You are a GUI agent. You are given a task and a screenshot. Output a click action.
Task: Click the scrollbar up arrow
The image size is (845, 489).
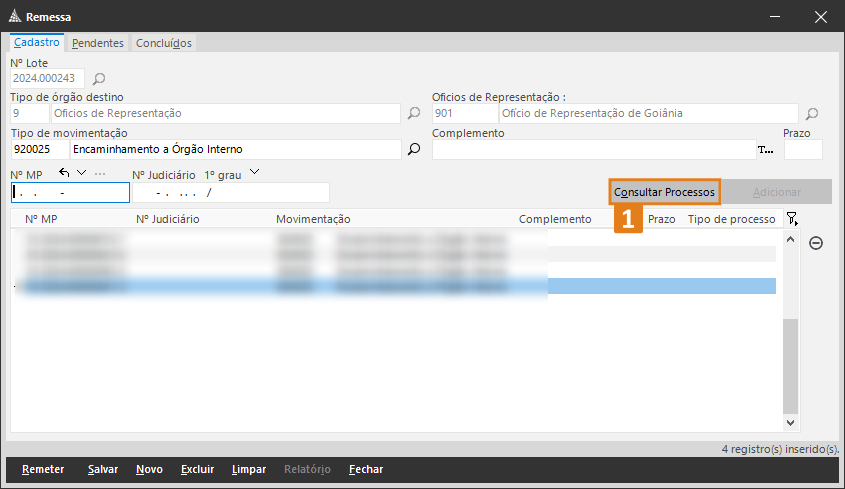791,239
